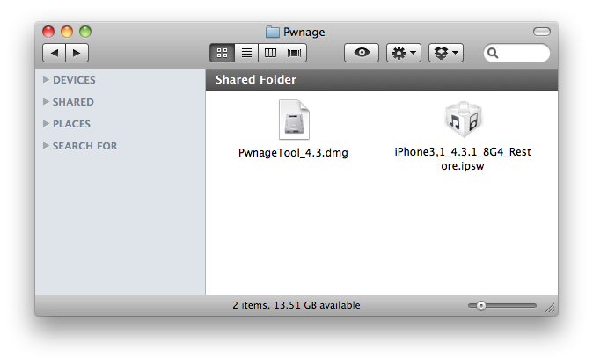Go forward to the next folder
This screenshot has height=364, width=593.
click(x=77, y=53)
